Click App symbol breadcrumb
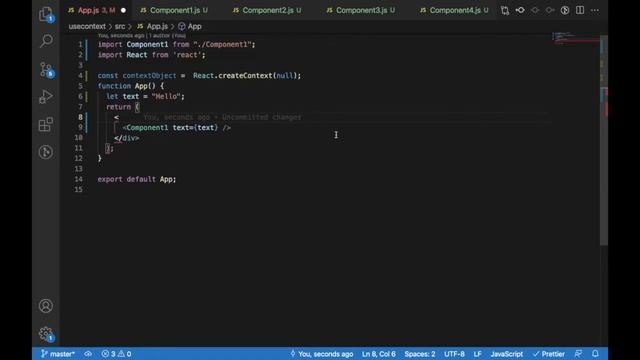This screenshot has width=640, height=360. pyautogui.click(x=190, y=27)
